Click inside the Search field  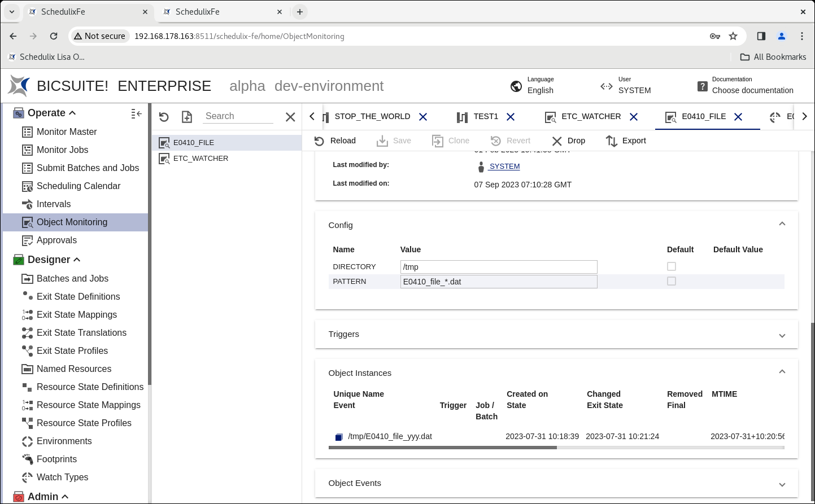coord(237,116)
